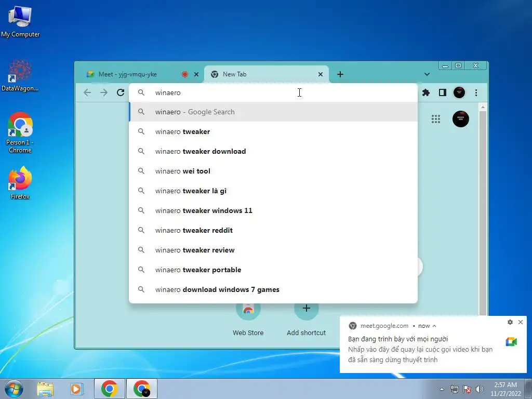Open Chrome's three-dot menu
The width and height of the screenshot is (532, 399).
(476, 92)
